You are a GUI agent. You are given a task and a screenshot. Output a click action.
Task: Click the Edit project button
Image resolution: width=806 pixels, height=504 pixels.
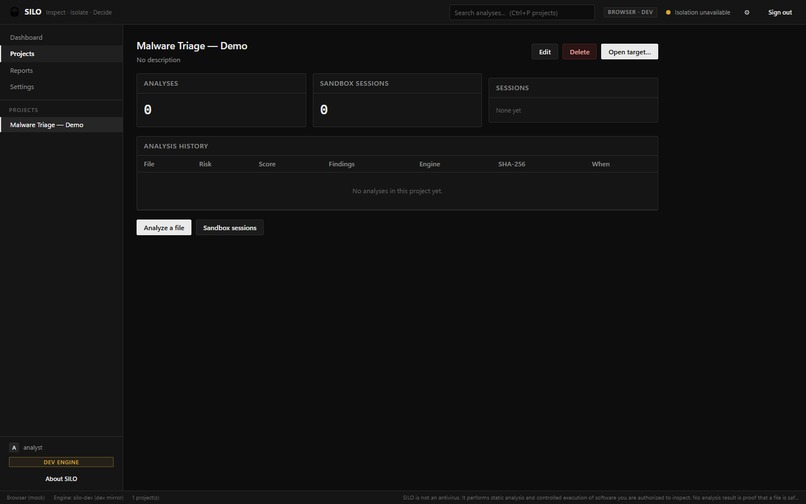click(544, 51)
